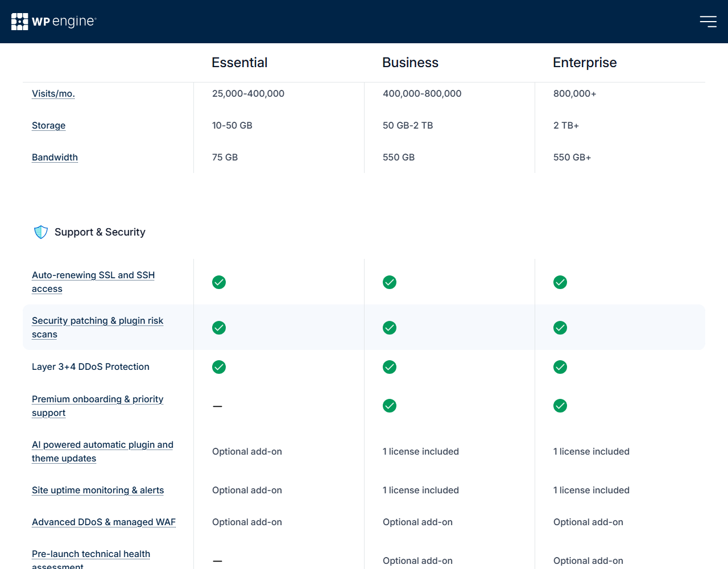This screenshot has width=728, height=569.
Task: Open AI powered automatic plugin updates link
Action: click(x=103, y=452)
